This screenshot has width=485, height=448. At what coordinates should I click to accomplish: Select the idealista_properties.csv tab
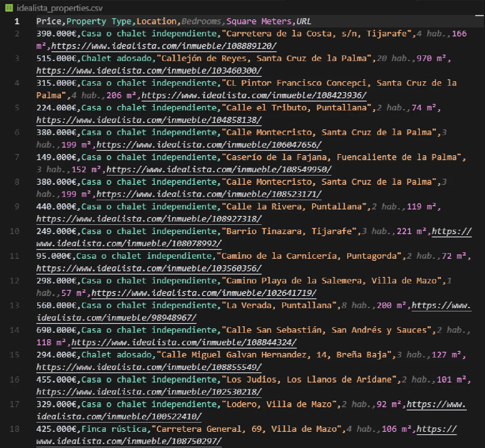(x=59, y=8)
